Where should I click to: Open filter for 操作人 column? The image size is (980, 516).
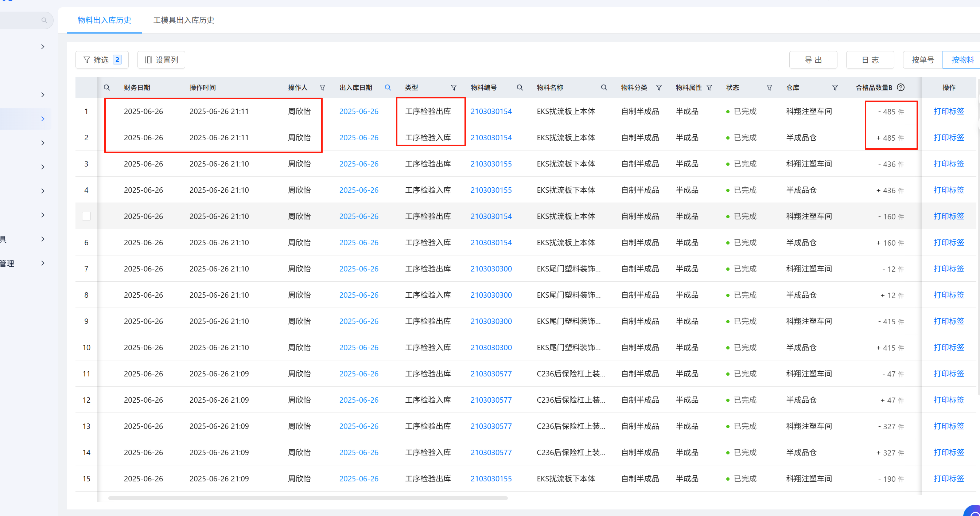tap(322, 88)
